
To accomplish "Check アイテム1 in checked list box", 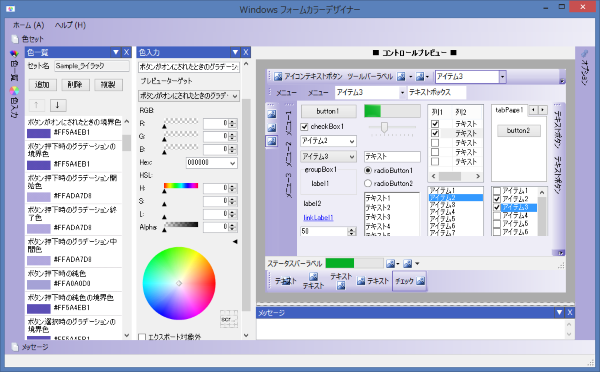I will pyautogui.click(x=497, y=191).
